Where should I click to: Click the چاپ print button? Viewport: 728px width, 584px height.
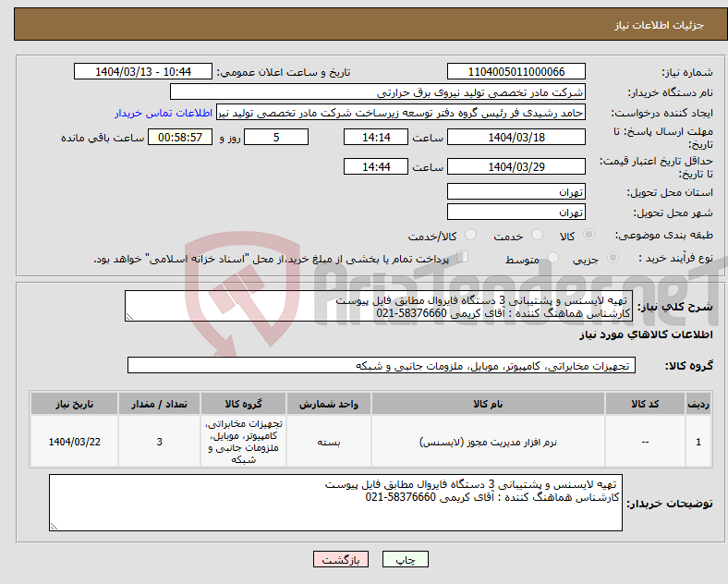pyautogui.click(x=406, y=560)
